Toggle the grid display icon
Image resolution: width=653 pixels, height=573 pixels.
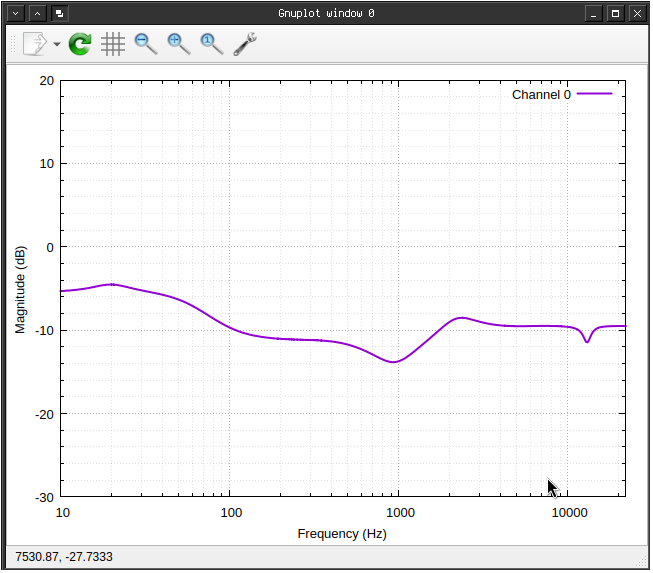point(113,44)
